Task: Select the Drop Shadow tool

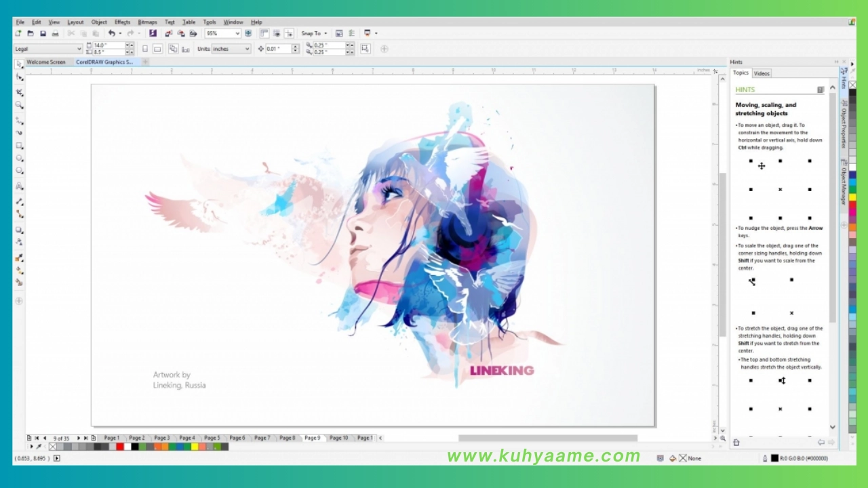Action: [x=19, y=230]
